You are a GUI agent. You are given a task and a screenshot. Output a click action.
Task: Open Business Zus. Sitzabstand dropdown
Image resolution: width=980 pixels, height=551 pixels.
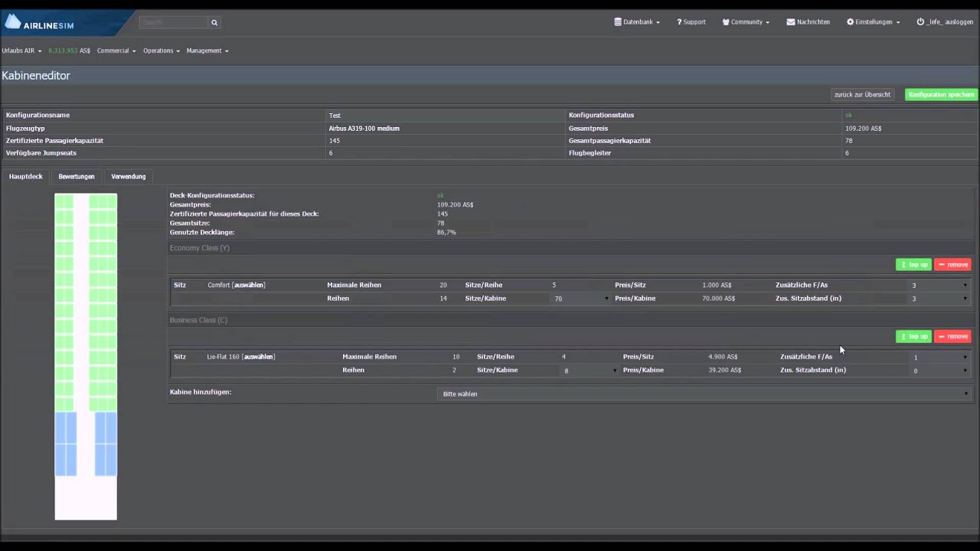coord(940,370)
